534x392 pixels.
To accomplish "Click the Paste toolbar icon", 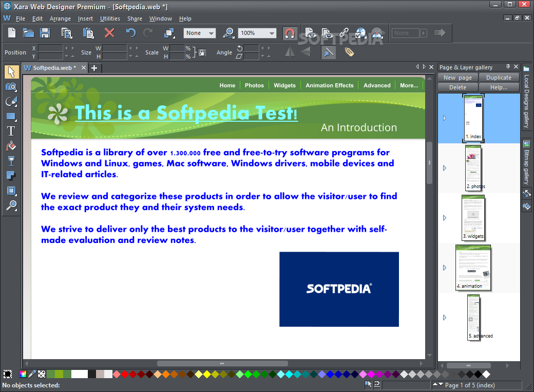I will (x=88, y=33).
